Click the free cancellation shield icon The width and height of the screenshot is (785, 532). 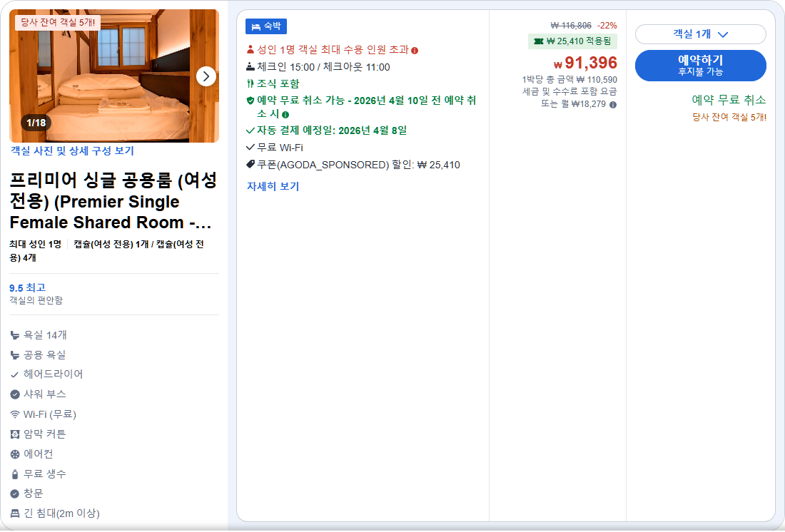(250, 101)
